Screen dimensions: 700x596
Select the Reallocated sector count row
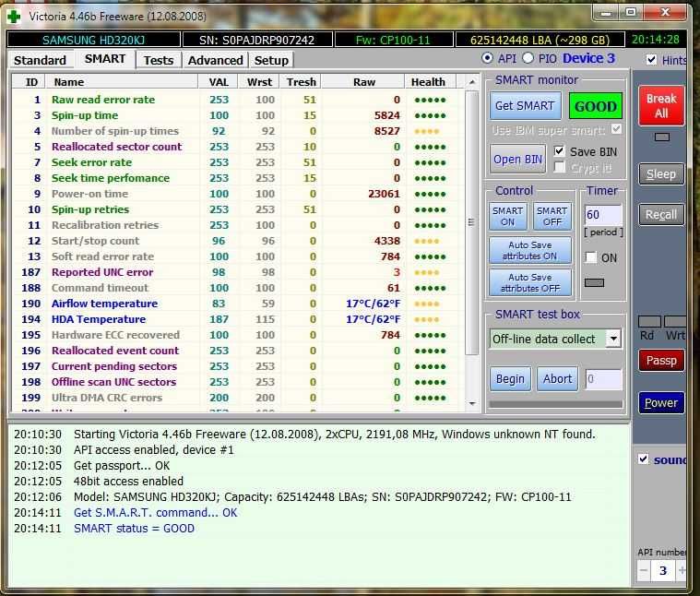point(116,147)
